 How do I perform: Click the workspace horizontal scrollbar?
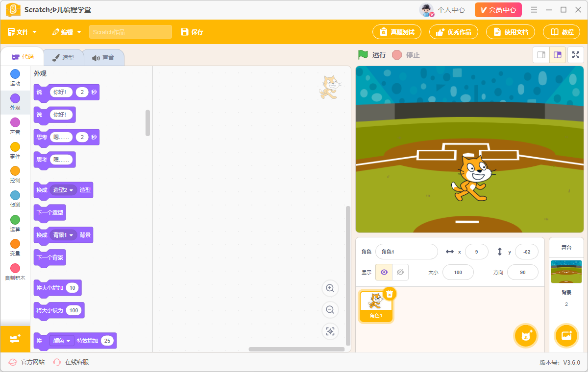tap(296, 349)
